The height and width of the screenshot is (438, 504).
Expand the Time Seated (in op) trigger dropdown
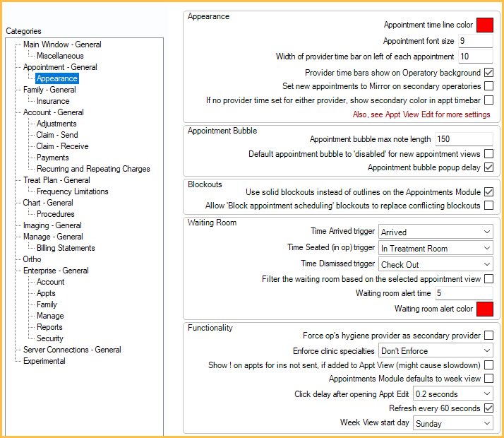[x=436, y=248]
